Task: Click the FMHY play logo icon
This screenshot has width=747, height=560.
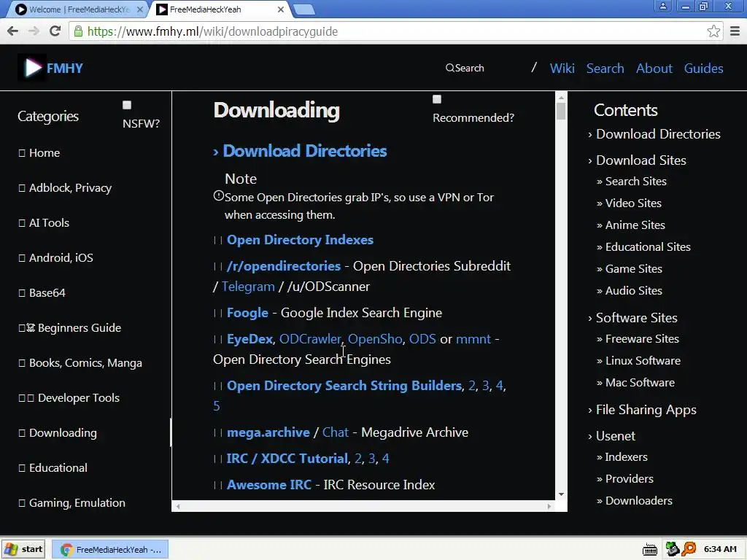Action: pos(32,68)
